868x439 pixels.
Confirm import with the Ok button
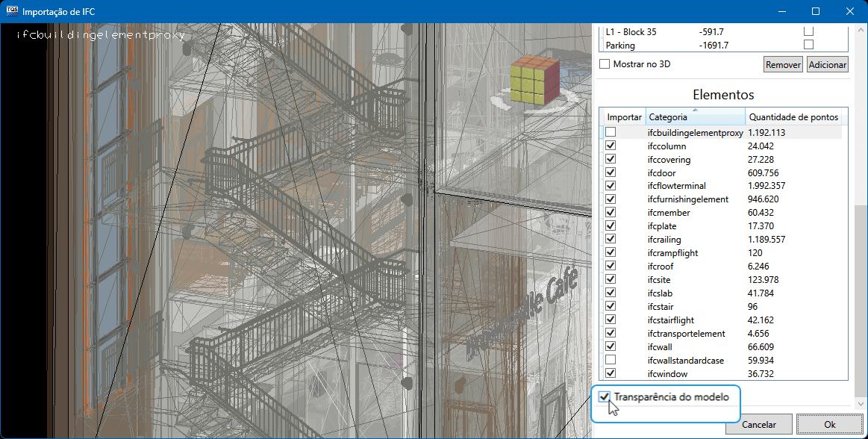[x=829, y=424]
